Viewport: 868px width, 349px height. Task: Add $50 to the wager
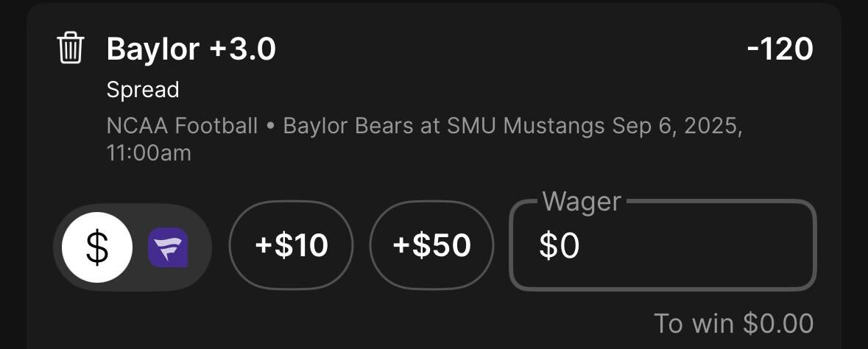pos(431,245)
